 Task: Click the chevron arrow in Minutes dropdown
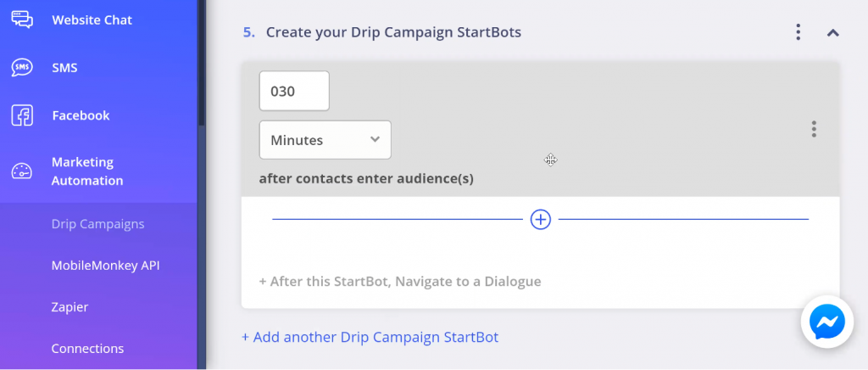coord(375,139)
